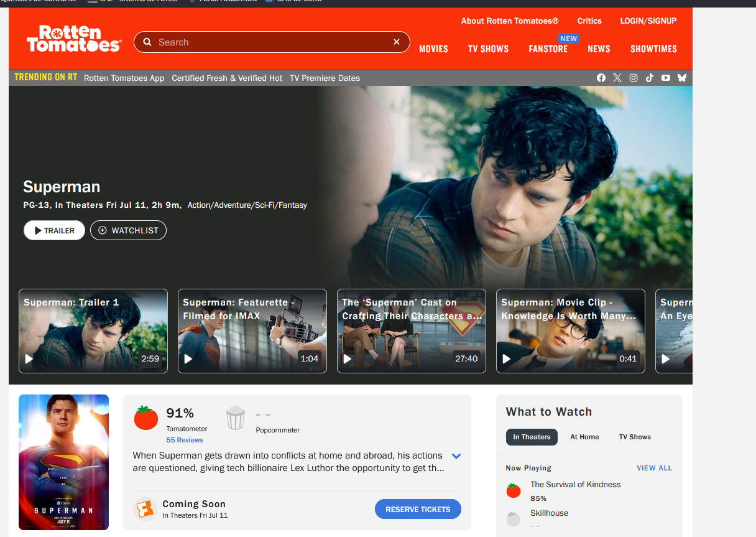The width and height of the screenshot is (756, 537).
Task: Open the NEWS menu
Action: 599,49
